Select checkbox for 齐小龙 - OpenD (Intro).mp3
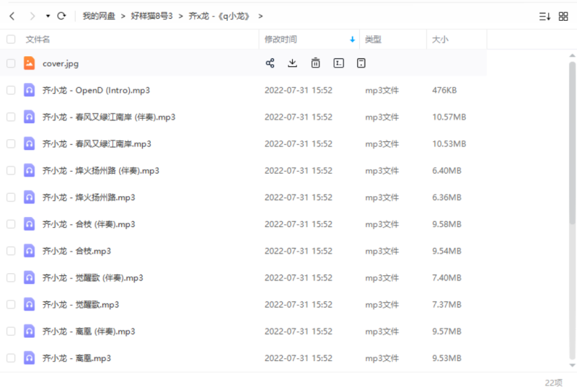This screenshot has width=577, height=392. pyautogui.click(x=11, y=90)
